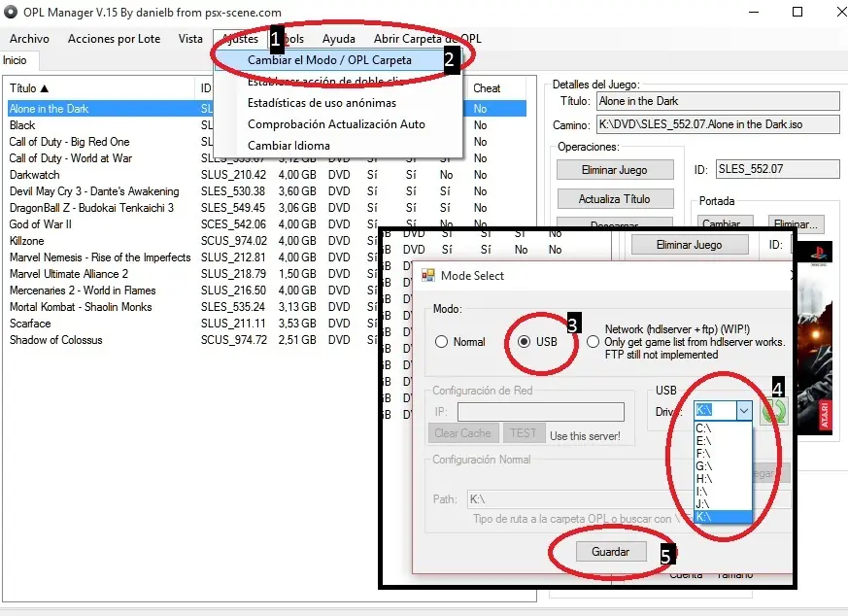Click the green refresh drives icon
This screenshot has height=616, width=848.
tap(774, 412)
